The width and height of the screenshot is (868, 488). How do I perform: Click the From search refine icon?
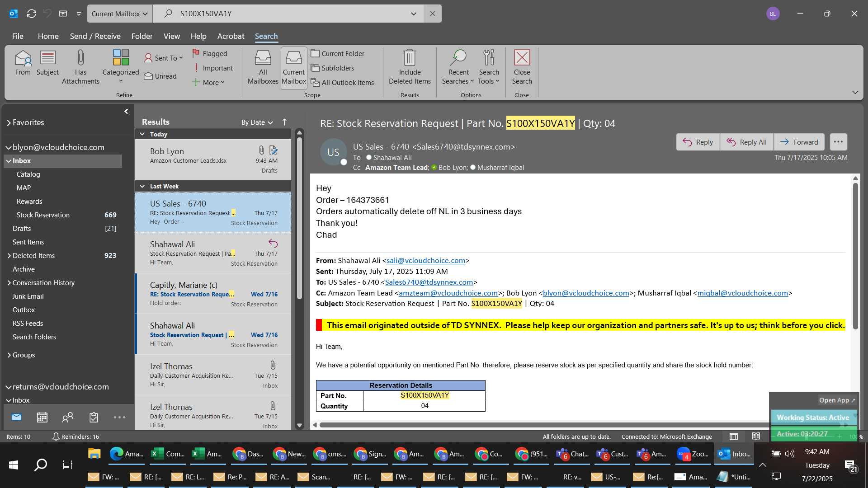23,63
